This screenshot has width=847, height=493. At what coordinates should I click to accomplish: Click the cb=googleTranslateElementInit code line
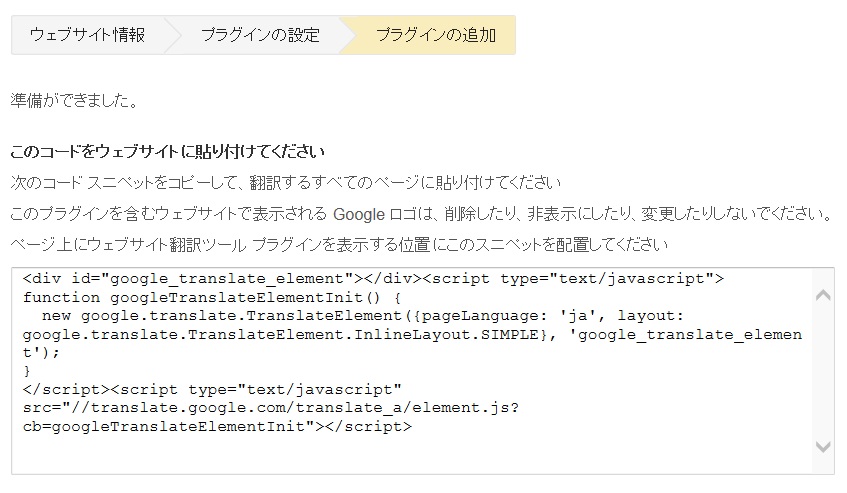(x=168, y=426)
